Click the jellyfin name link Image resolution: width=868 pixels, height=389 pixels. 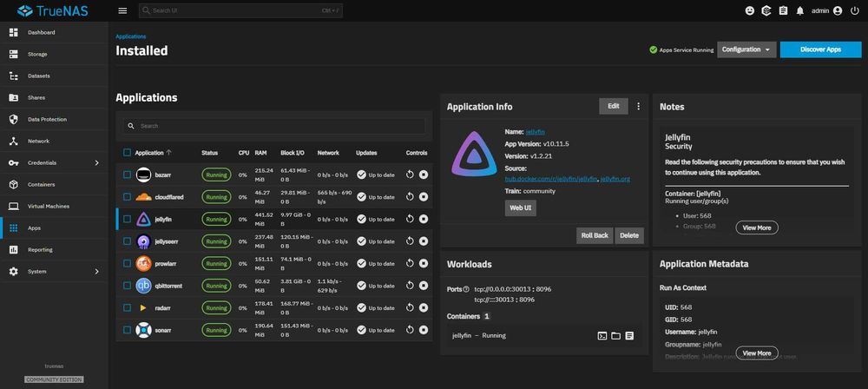tap(535, 132)
